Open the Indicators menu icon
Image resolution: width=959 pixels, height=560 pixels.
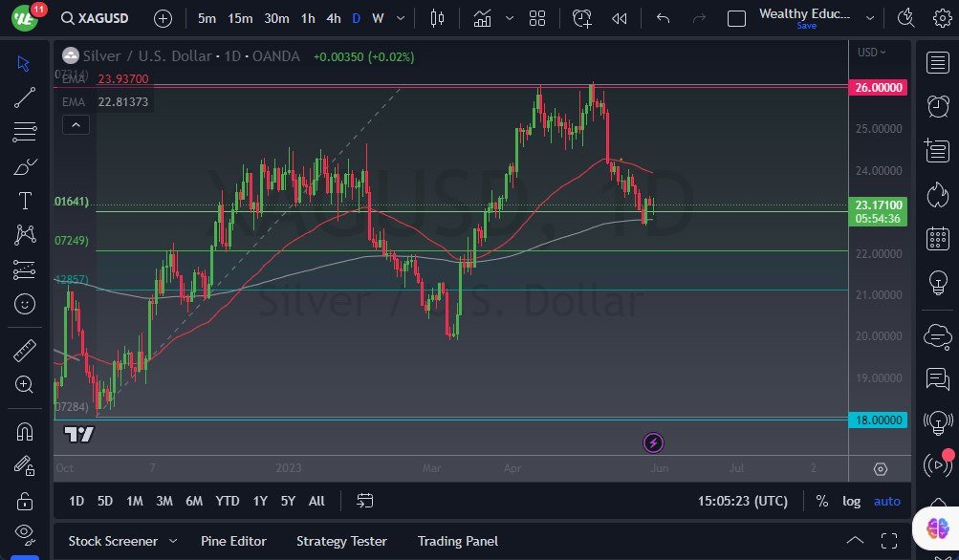(482, 18)
